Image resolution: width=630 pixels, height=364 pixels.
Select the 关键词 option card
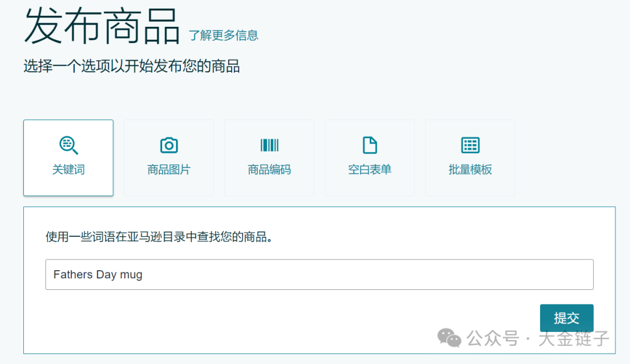pos(68,157)
